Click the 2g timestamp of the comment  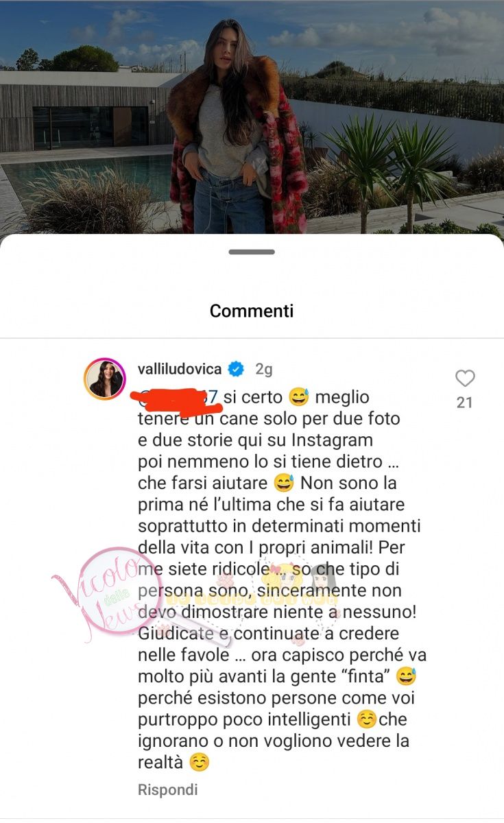click(264, 370)
